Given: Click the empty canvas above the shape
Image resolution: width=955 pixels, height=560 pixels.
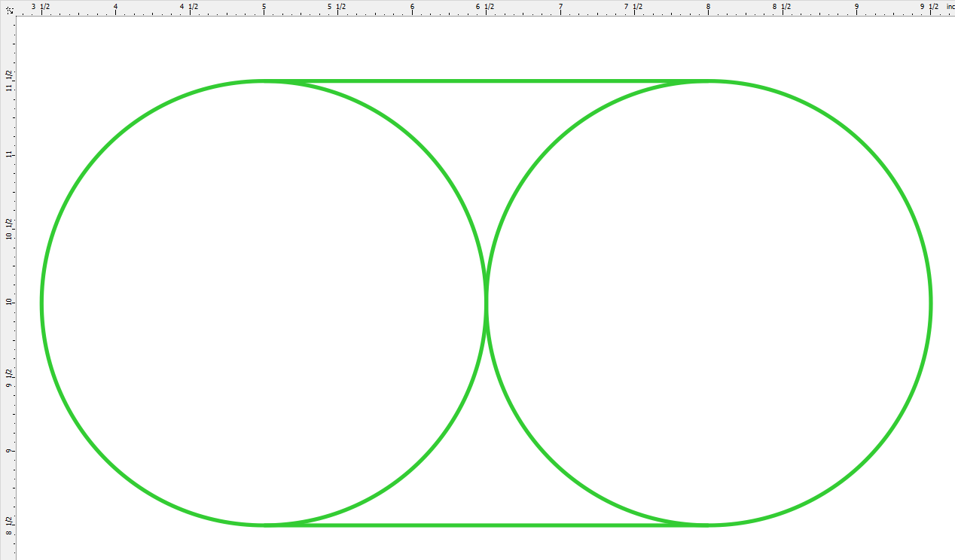Looking at the screenshot, I should coord(482,45).
